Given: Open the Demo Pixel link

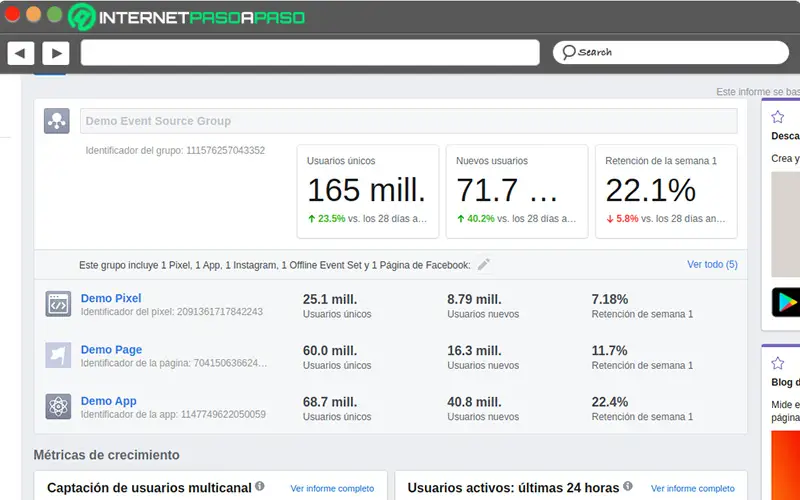Looking at the screenshot, I should 111,298.
